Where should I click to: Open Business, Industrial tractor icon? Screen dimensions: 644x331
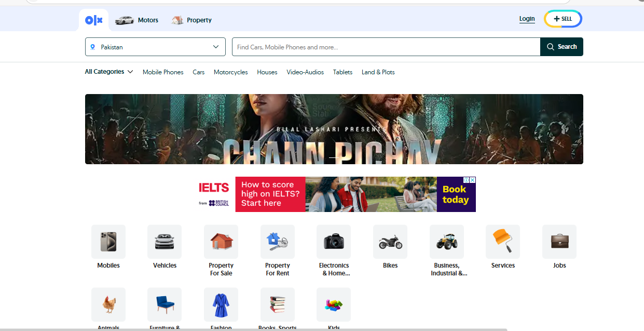(447, 242)
